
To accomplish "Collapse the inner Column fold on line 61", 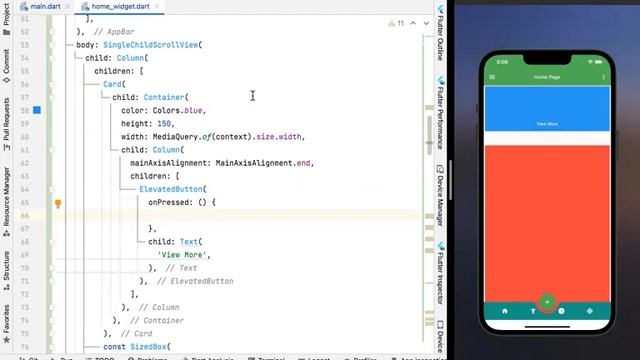I will coord(52,150).
